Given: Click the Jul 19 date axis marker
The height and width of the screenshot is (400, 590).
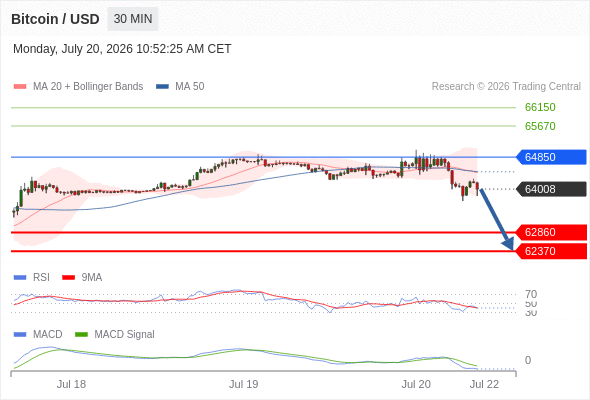Looking at the screenshot, I should pyautogui.click(x=243, y=384).
